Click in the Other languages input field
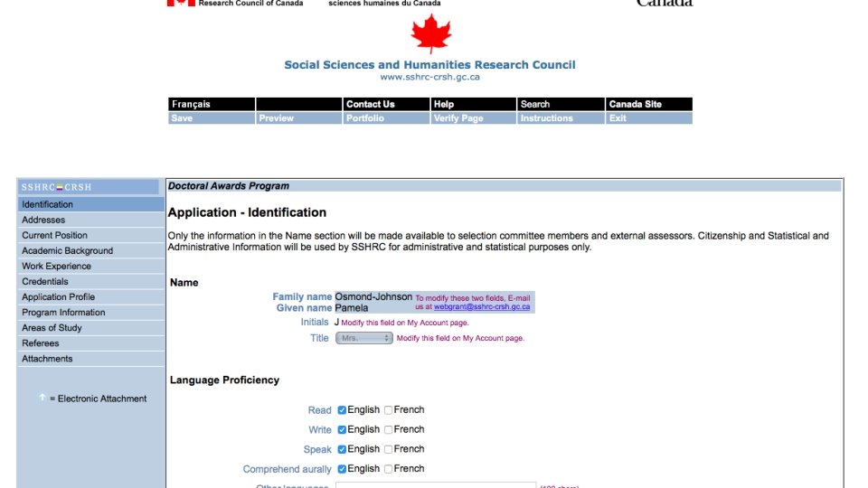Screen dimensions: 868x488 [x=436, y=484]
